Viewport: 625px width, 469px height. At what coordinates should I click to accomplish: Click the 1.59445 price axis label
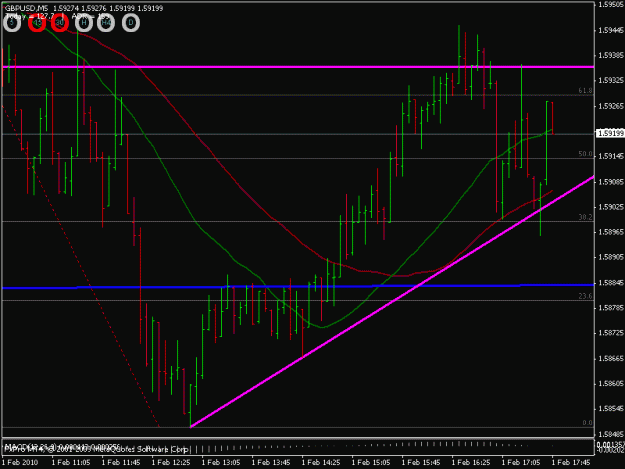pyautogui.click(x=611, y=30)
